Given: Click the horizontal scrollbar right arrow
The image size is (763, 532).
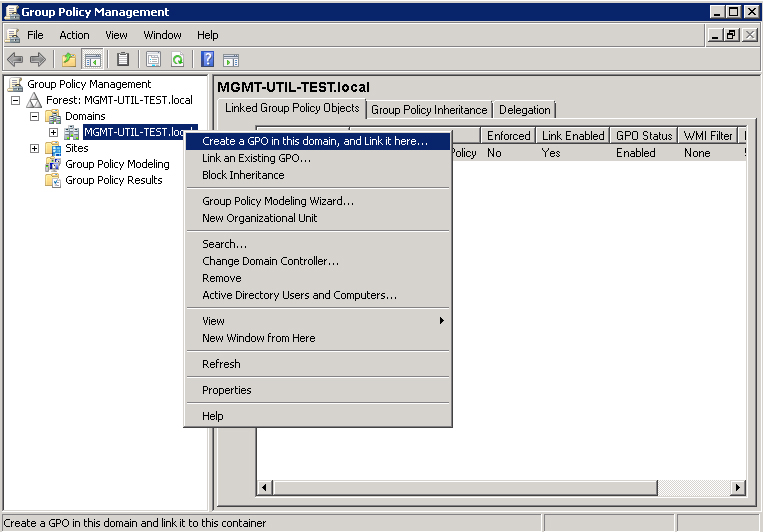Looking at the screenshot, I should 737,487.
